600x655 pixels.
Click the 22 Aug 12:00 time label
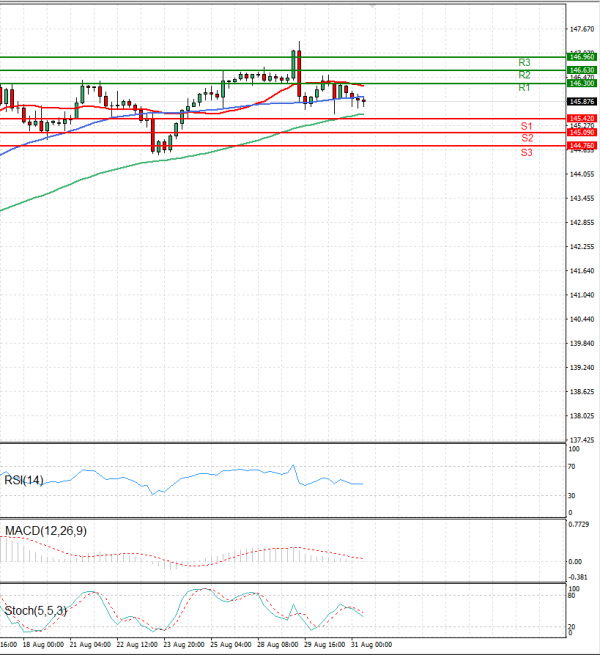(x=137, y=645)
